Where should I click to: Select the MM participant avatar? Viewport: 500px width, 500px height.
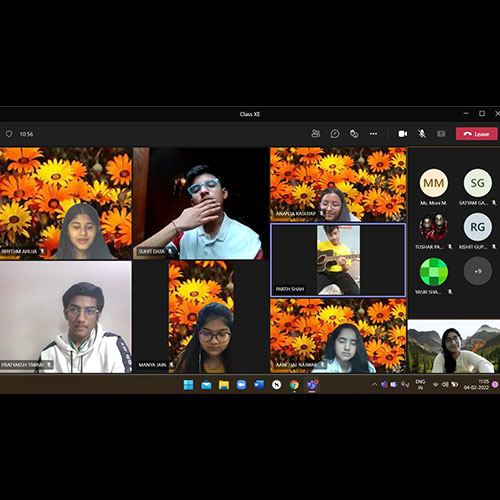[433, 183]
